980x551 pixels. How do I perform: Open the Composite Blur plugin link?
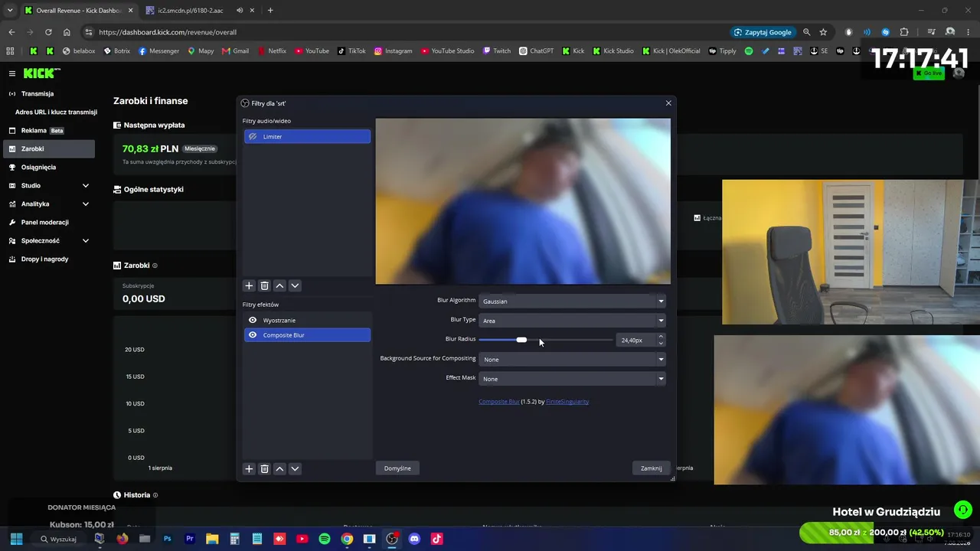pyautogui.click(x=499, y=401)
